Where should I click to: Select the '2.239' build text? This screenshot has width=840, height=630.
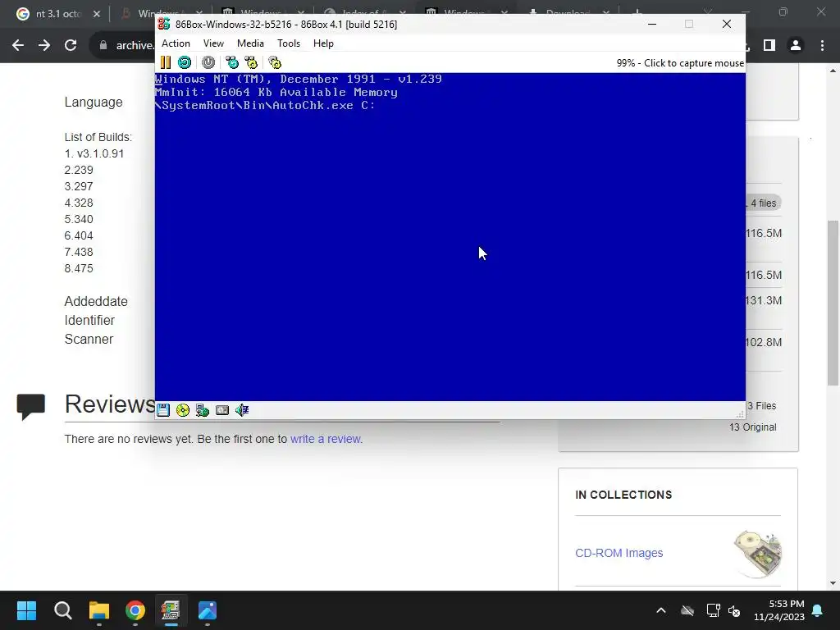click(79, 171)
